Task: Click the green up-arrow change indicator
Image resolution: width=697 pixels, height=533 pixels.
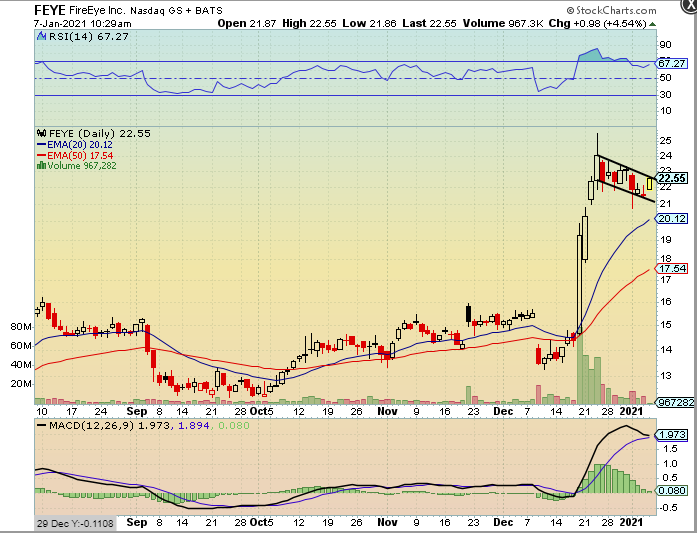Action: [x=652, y=24]
